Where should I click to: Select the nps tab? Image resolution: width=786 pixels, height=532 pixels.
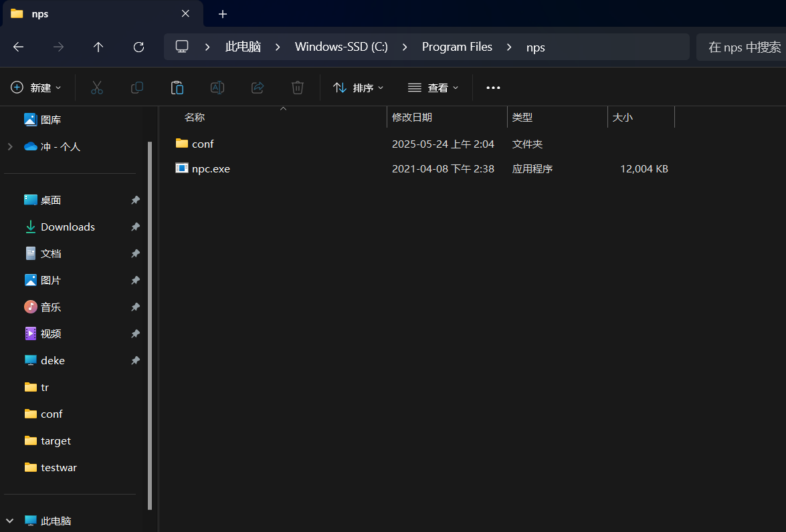(x=103, y=13)
